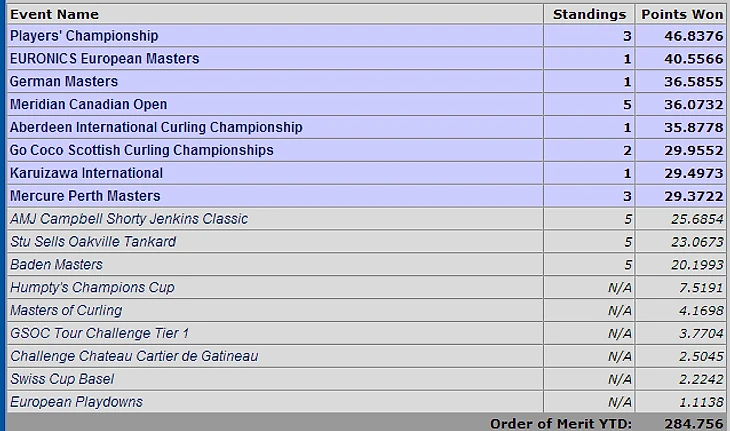
Task: Open Humpty's Champions Cup entry
Action: pos(92,287)
